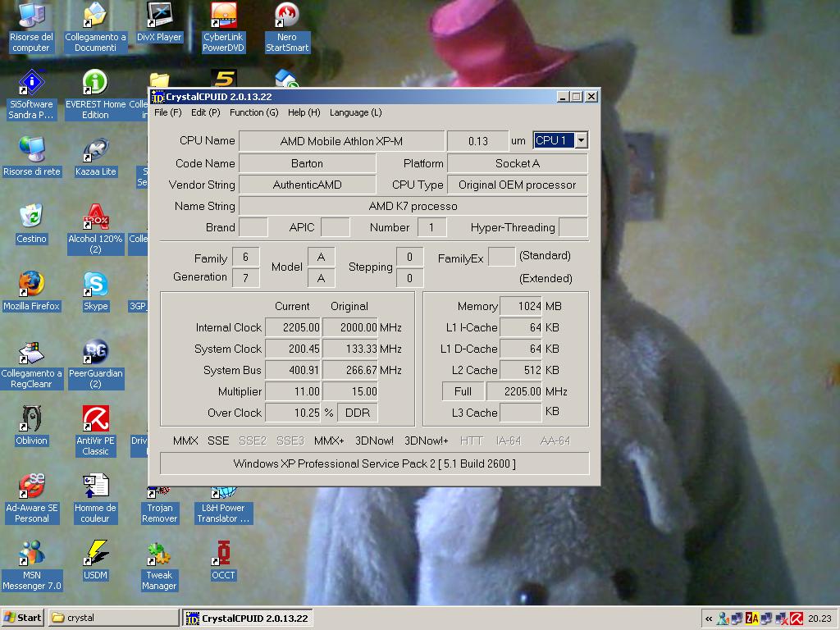Click CrystalCPUID title bar icon
Image resolution: width=840 pixels, height=630 pixels.
click(157, 97)
